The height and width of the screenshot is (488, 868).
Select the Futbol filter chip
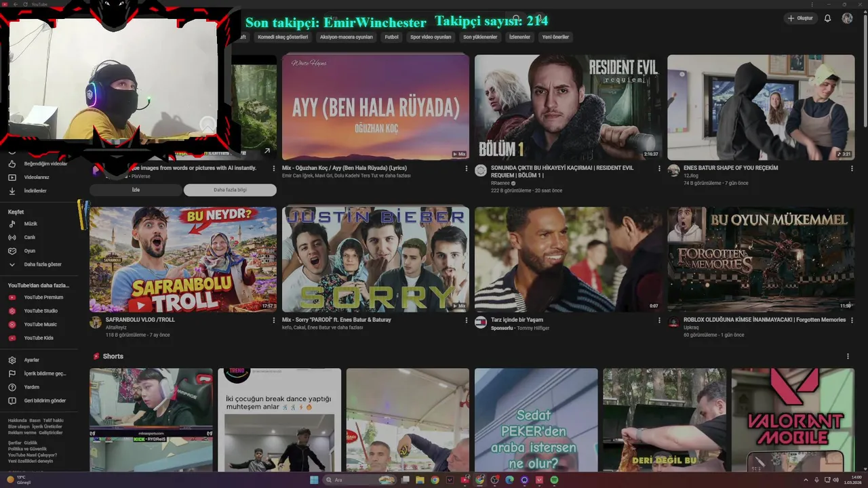(x=391, y=37)
